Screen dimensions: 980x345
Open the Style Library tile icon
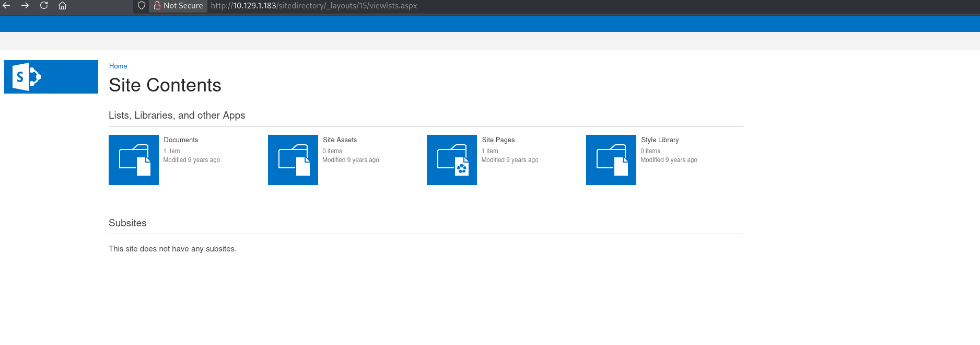click(x=611, y=160)
